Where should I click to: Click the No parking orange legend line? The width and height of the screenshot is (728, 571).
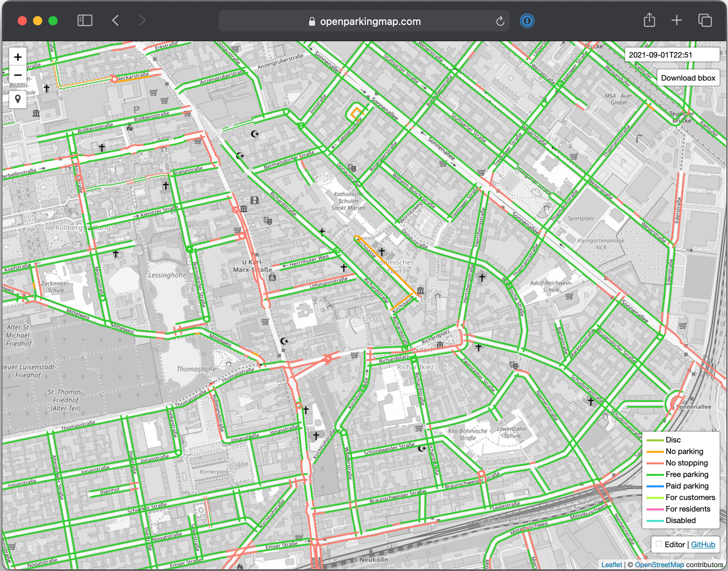[x=655, y=452]
